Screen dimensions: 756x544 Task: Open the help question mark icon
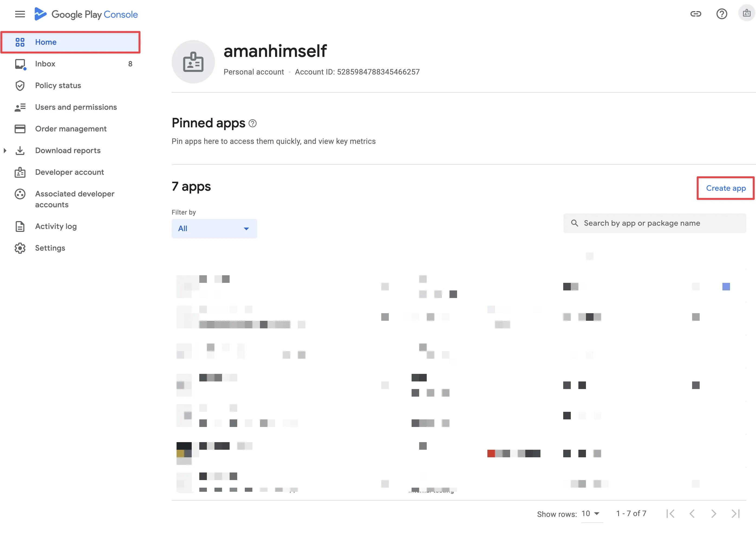click(x=722, y=14)
